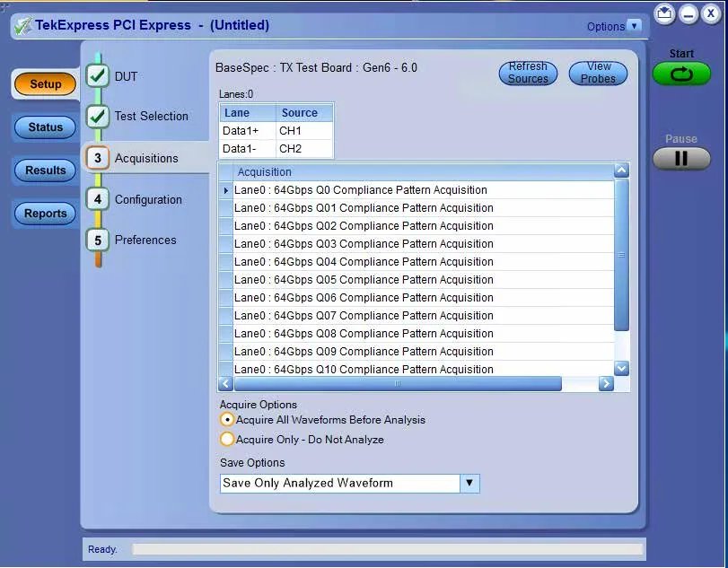Open the Status panel tab
The width and height of the screenshot is (728, 568).
tap(45, 127)
